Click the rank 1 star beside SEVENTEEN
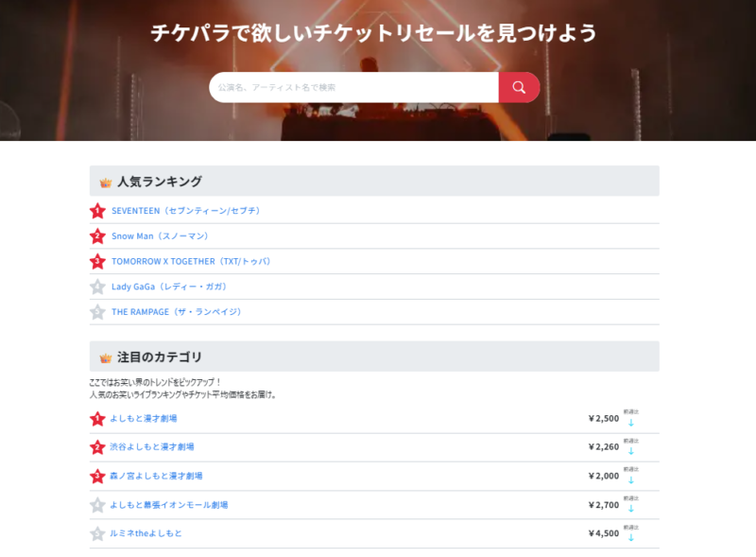 click(97, 211)
